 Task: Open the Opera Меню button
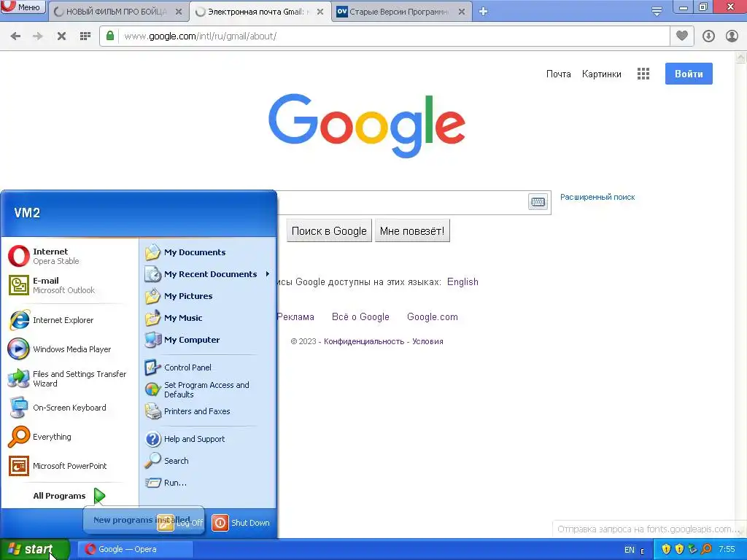(x=23, y=7)
